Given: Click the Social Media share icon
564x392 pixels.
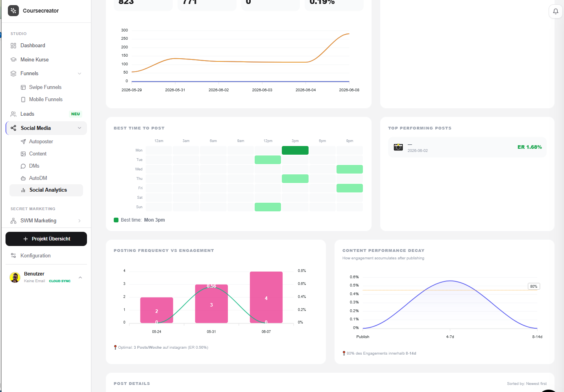Looking at the screenshot, I should (x=13, y=128).
